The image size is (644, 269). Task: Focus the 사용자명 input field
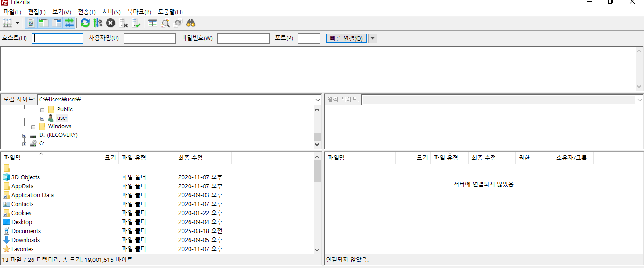click(x=149, y=38)
